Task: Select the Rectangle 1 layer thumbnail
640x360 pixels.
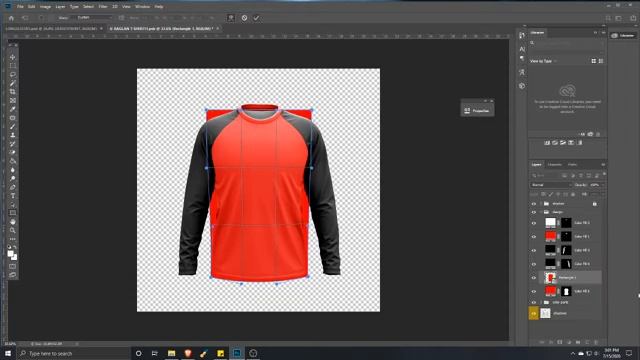Action: 551,278
